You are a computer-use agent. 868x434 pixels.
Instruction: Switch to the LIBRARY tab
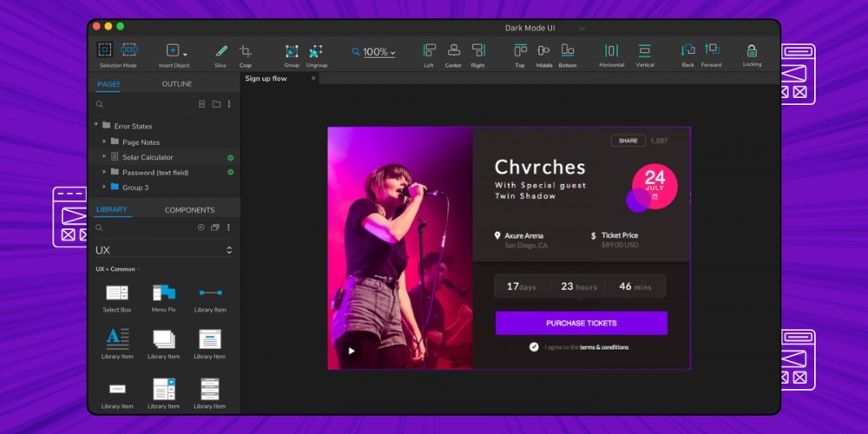pos(112,209)
